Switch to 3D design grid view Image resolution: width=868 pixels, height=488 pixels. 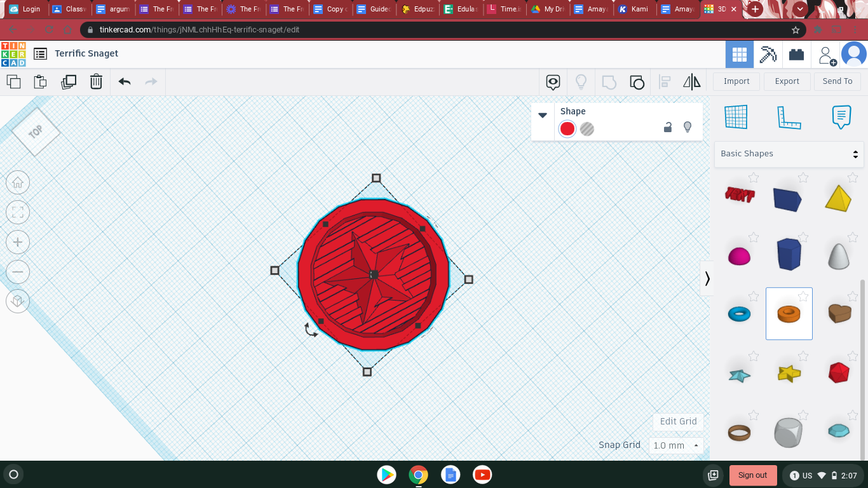(740, 55)
